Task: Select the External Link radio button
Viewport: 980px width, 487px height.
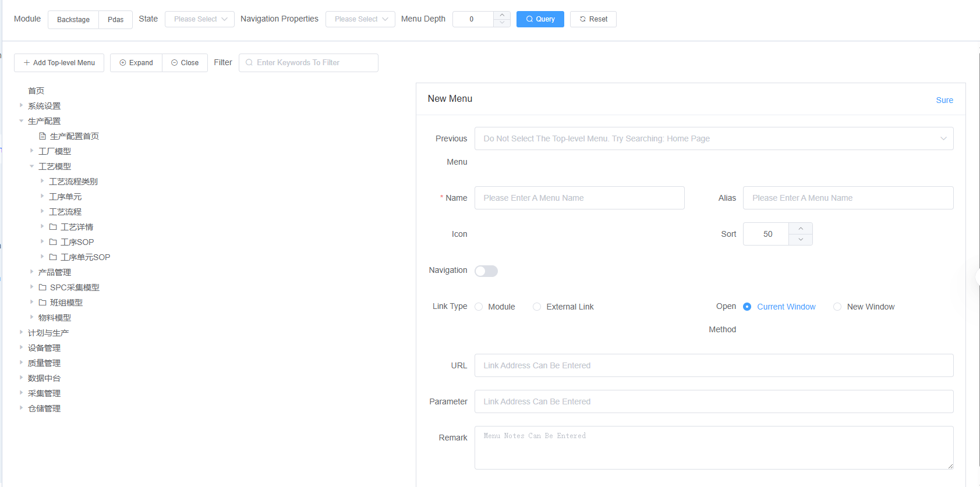Action: (x=537, y=307)
